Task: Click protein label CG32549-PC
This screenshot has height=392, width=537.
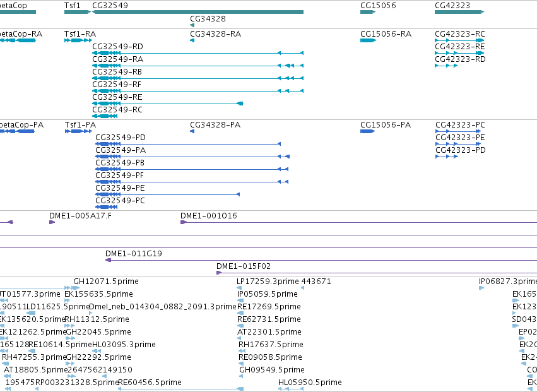Action: [x=120, y=201]
